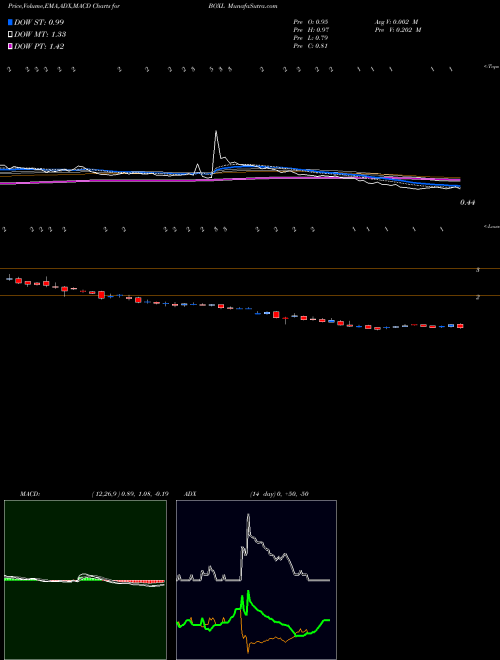Click the 'Avg V' average volume text
This screenshot has height=660, width=500.
tap(396, 22)
